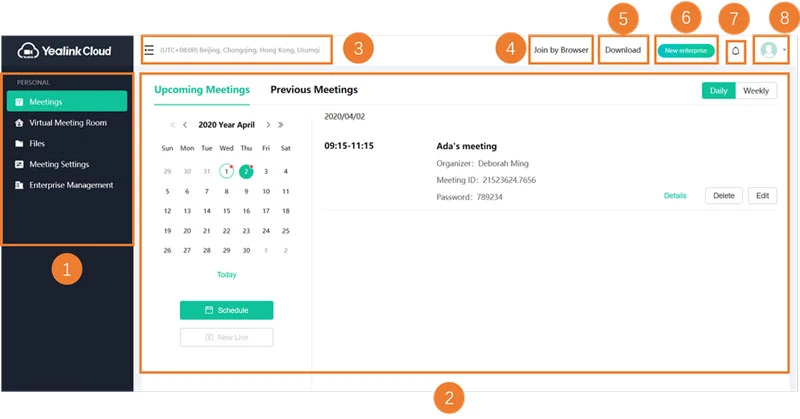Go to previous month in calendar
This screenshot has height=419, width=800.
[185, 126]
